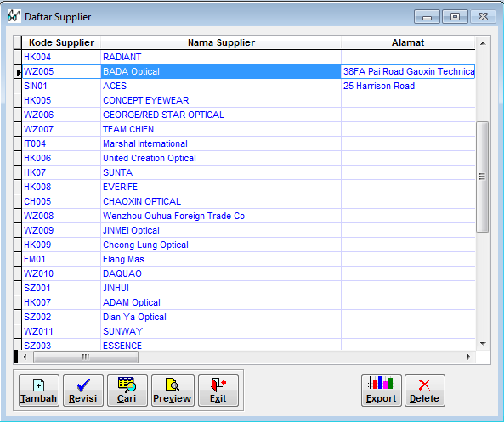
Task: Click the Revisi checkmark button
Action: point(83,391)
